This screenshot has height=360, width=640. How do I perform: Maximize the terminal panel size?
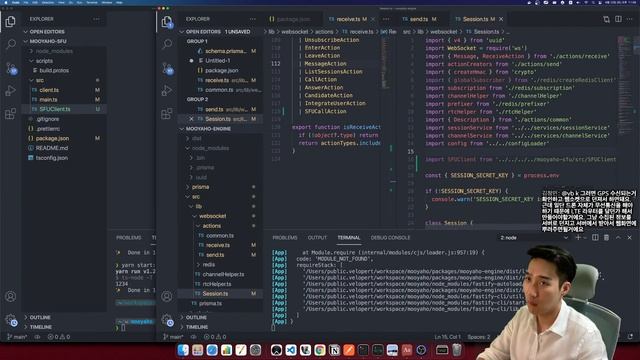click(x=618, y=238)
